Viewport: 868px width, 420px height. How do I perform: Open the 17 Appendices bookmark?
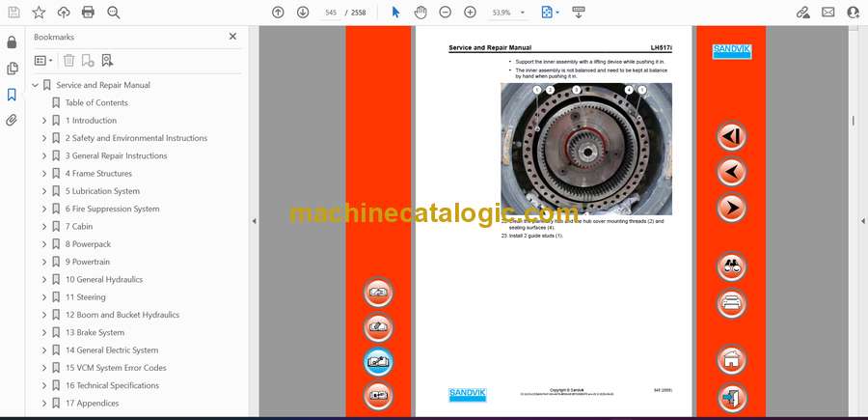(92, 404)
